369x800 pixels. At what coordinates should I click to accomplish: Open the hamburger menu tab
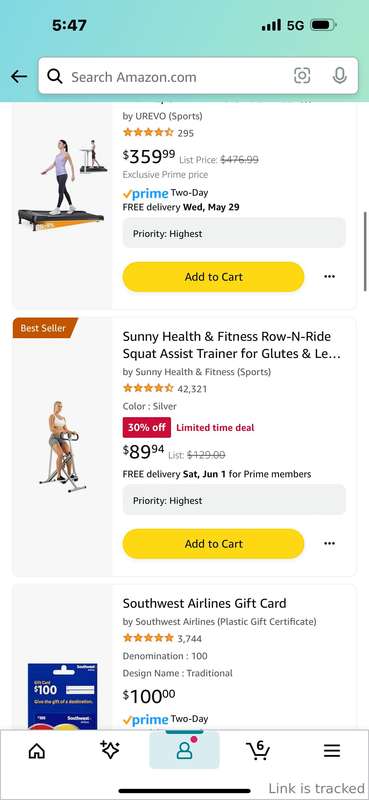pyautogui.click(x=332, y=750)
